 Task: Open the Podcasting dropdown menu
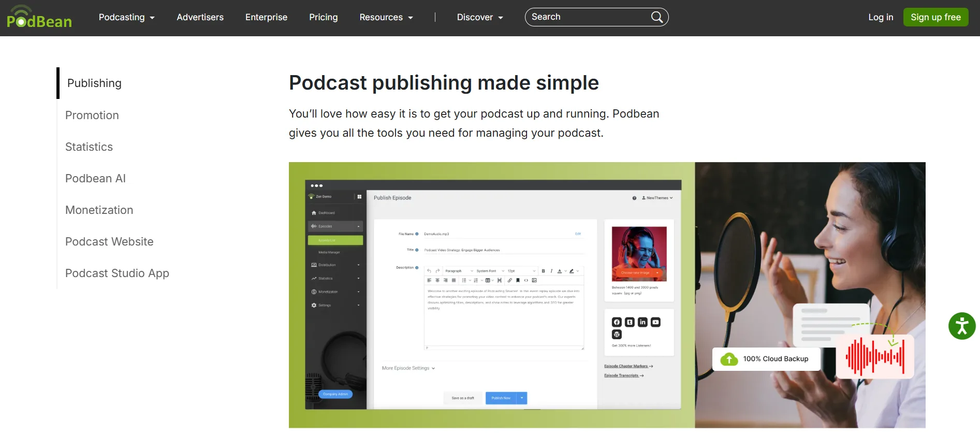pyautogui.click(x=127, y=17)
